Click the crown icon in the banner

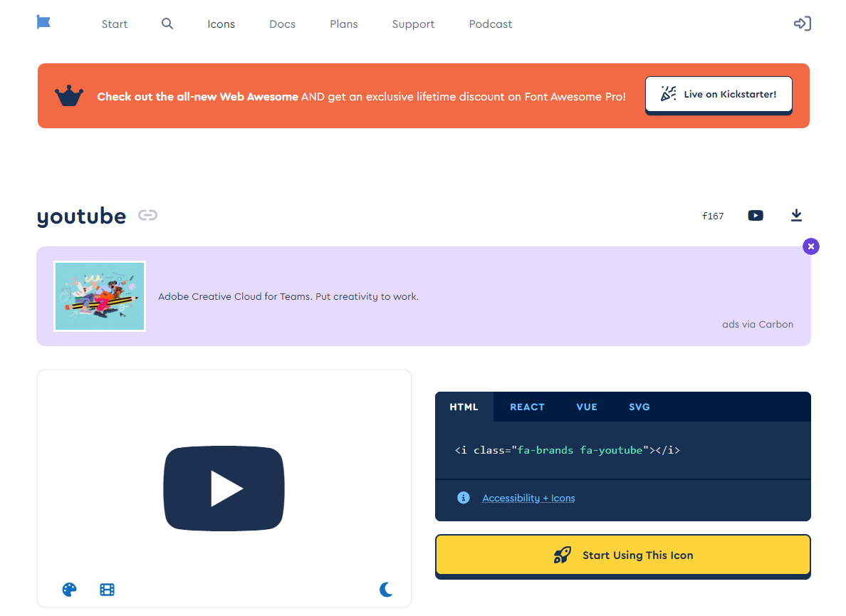point(69,96)
